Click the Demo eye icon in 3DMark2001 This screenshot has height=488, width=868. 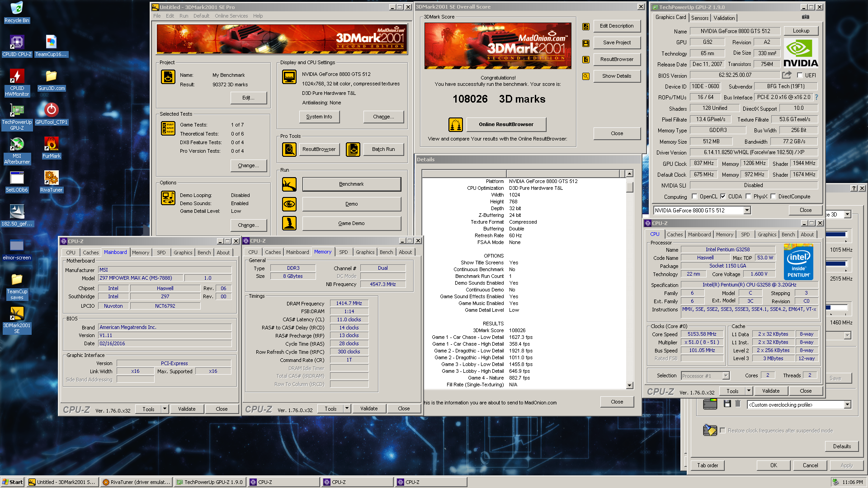[x=289, y=204]
